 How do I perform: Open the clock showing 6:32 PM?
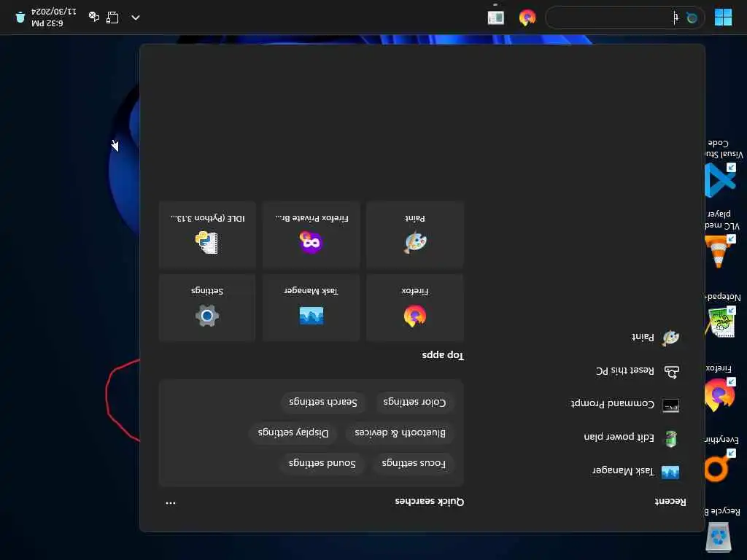pyautogui.click(x=53, y=17)
